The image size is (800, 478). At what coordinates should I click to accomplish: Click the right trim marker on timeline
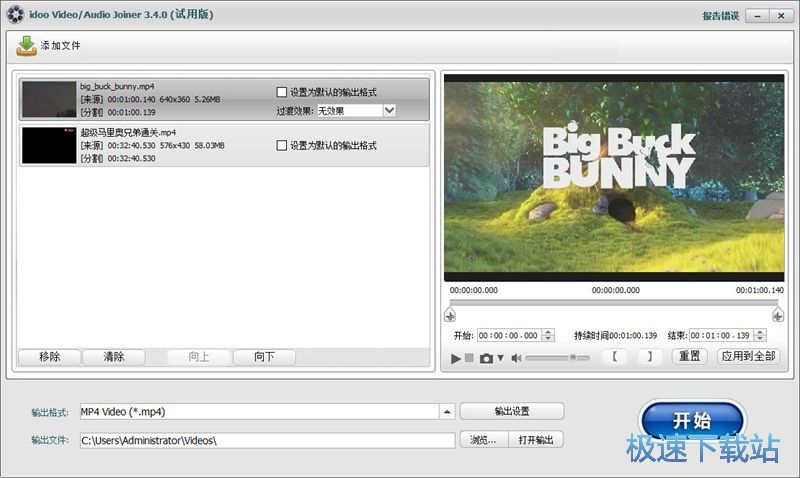[778, 315]
